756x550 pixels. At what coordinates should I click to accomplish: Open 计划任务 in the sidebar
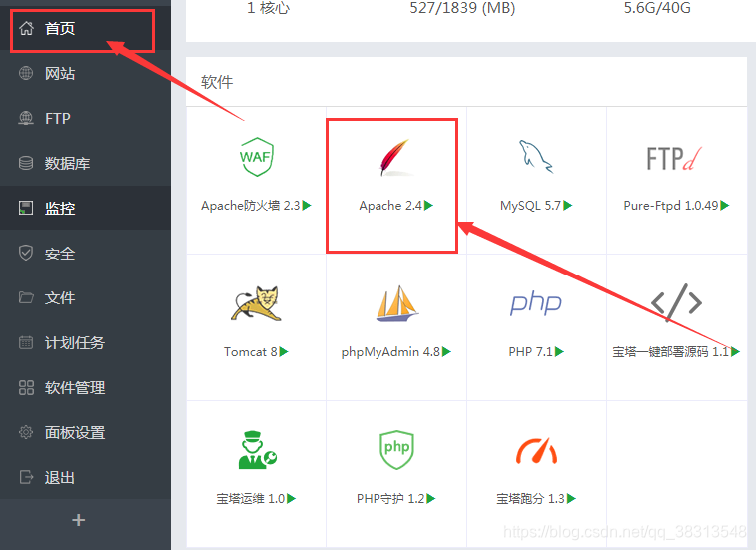(x=85, y=342)
